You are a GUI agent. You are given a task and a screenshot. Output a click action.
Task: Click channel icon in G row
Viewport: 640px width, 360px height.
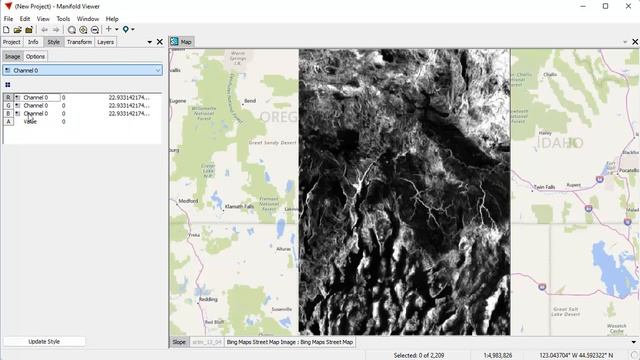click(x=18, y=105)
